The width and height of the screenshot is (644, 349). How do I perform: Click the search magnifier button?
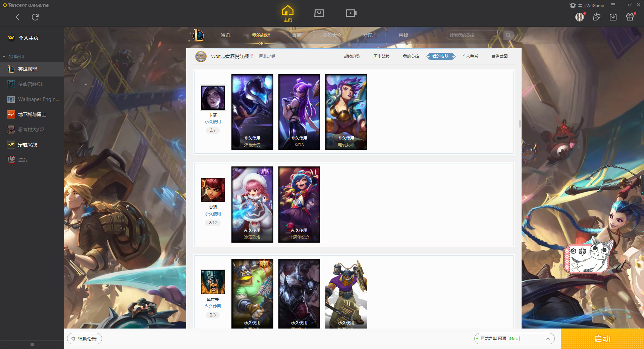pyautogui.click(x=508, y=35)
